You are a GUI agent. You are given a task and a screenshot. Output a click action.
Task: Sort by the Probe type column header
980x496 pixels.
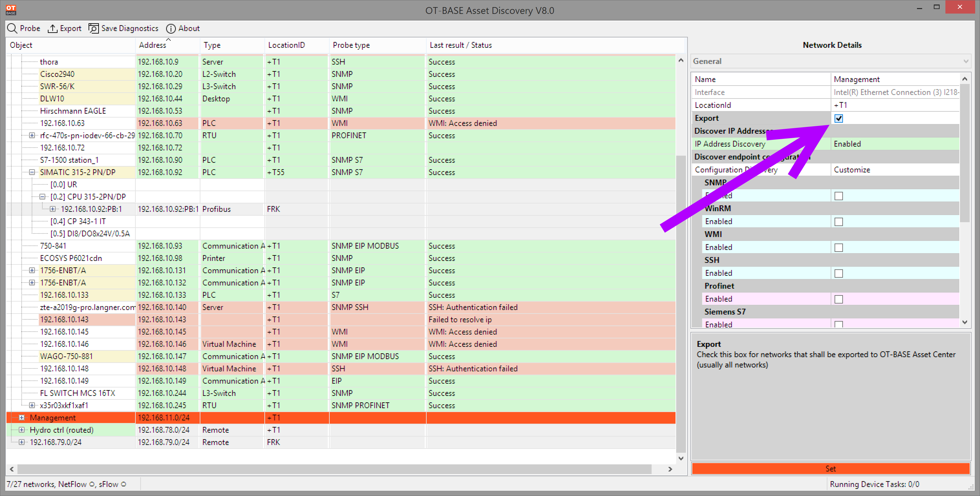pos(378,45)
